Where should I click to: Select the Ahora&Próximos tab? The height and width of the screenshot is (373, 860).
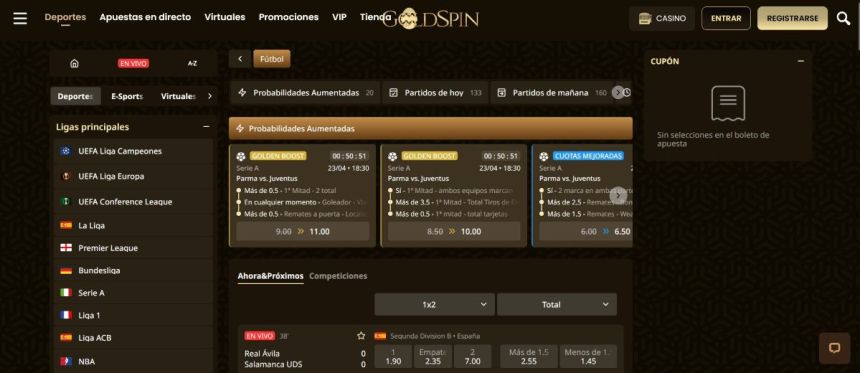click(270, 276)
